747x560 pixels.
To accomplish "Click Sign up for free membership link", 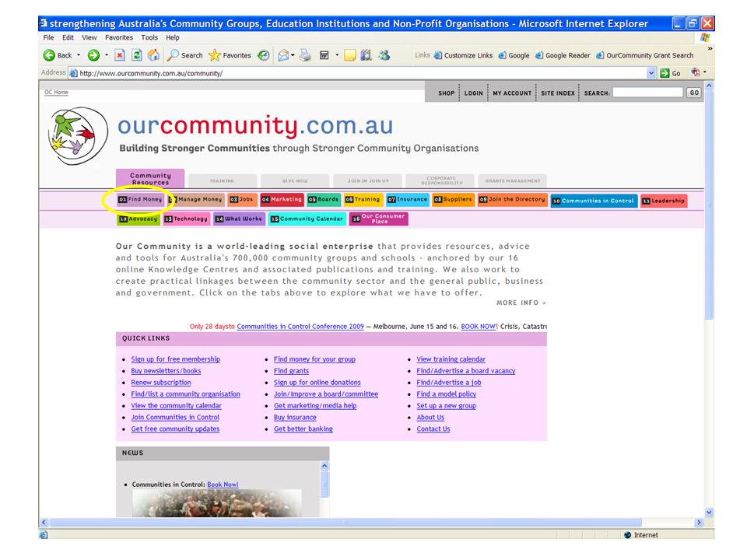I will [x=175, y=359].
